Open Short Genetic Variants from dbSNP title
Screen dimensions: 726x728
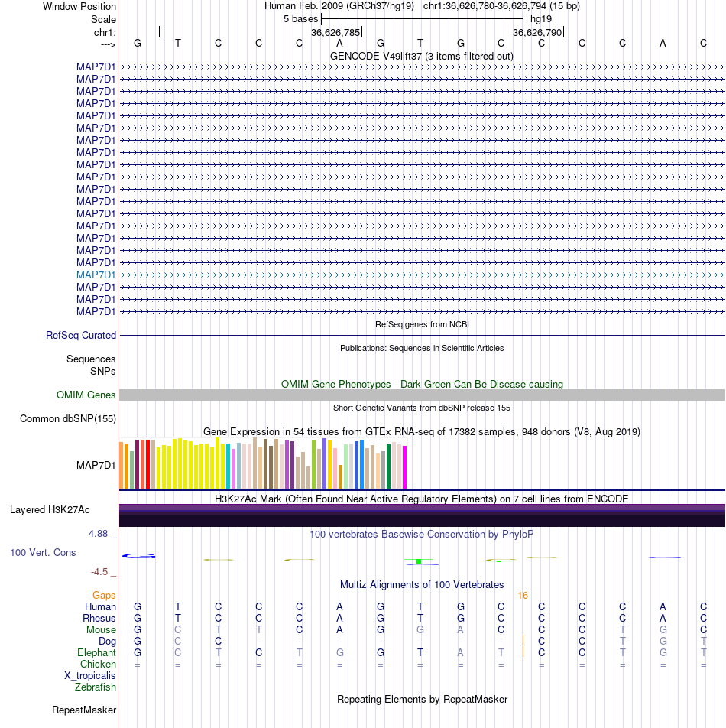[422, 408]
